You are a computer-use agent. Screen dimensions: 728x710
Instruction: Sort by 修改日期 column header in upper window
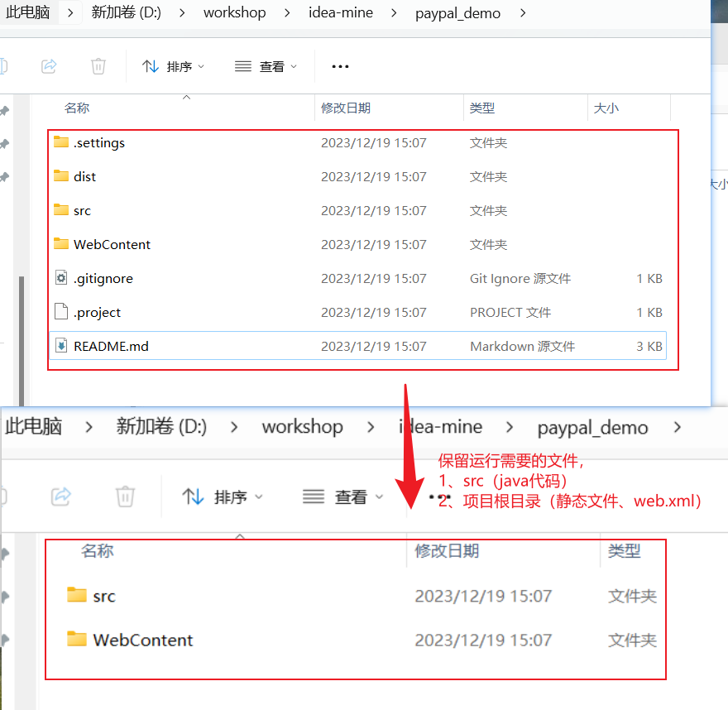click(x=346, y=108)
